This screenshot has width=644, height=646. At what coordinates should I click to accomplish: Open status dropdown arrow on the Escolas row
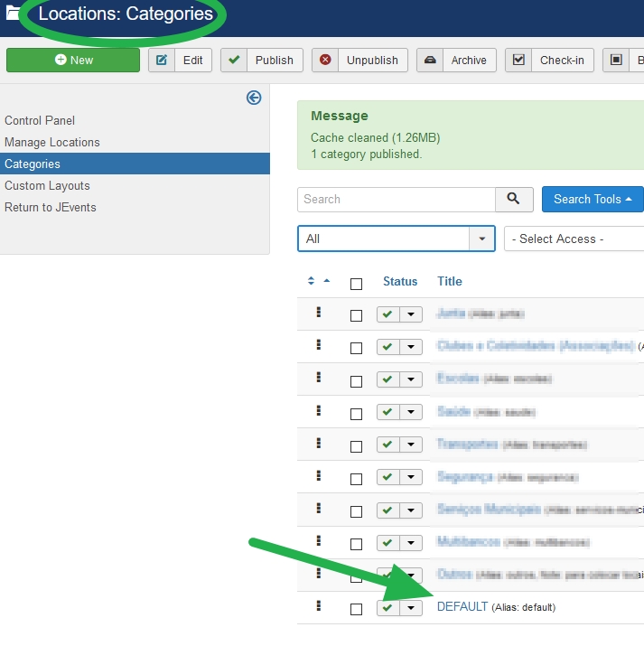(x=411, y=379)
